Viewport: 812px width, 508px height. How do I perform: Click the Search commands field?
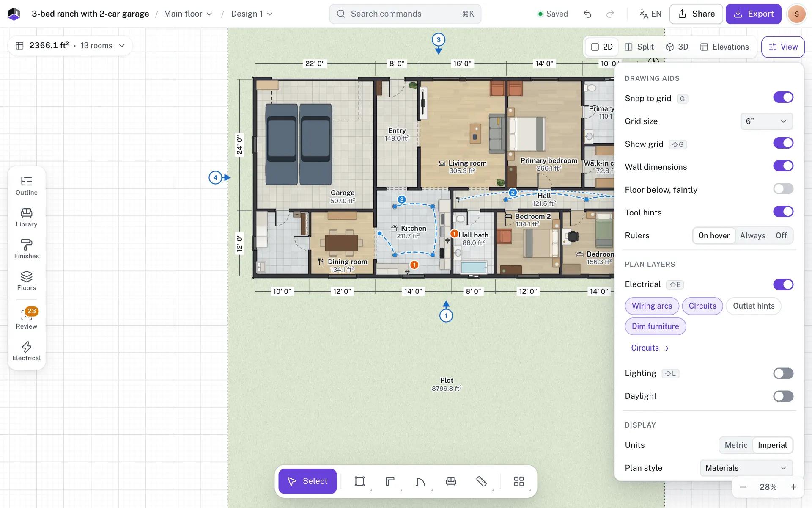pyautogui.click(x=405, y=14)
